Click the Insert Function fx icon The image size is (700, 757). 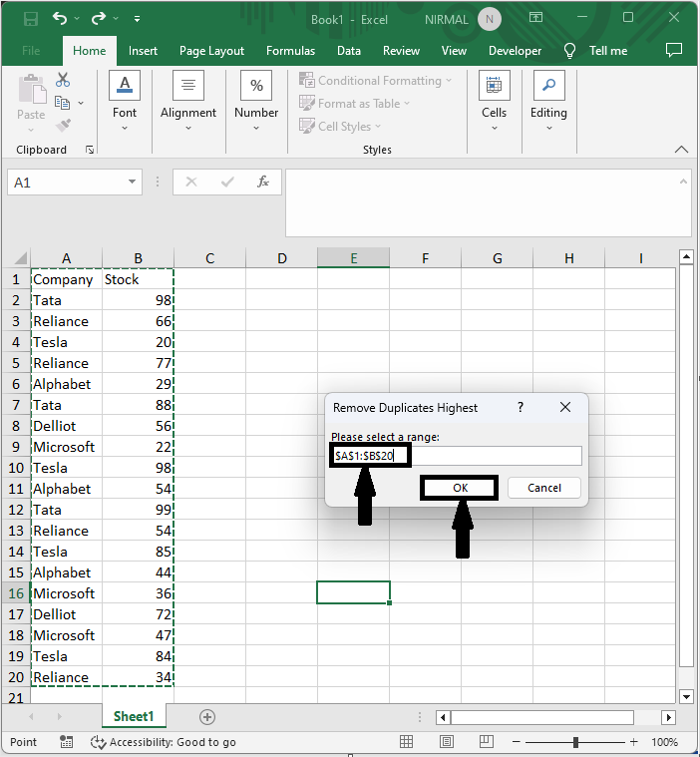click(263, 182)
